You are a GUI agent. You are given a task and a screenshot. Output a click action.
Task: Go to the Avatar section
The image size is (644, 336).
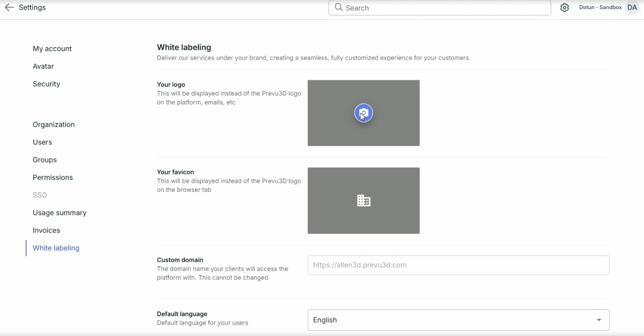coord(43,66)
